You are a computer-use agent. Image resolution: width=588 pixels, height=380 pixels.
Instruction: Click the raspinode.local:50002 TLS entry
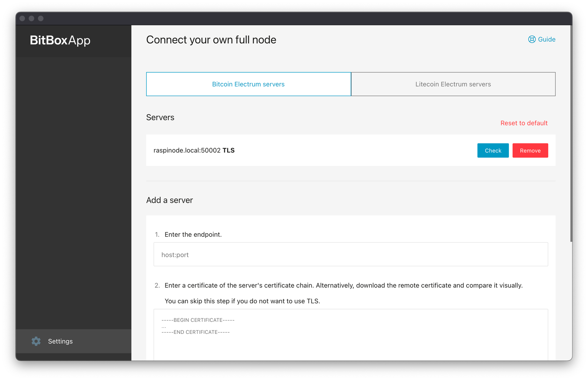[194, 150]
